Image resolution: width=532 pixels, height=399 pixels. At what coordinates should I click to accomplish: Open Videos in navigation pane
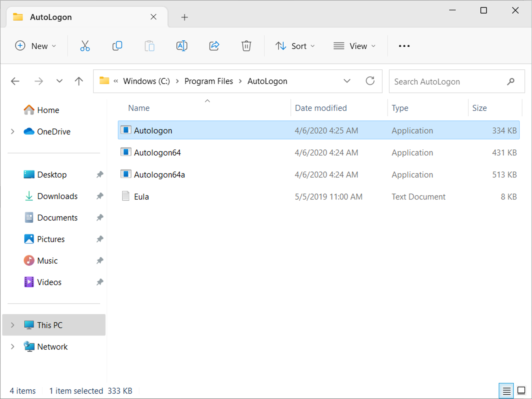pos(43,282)
